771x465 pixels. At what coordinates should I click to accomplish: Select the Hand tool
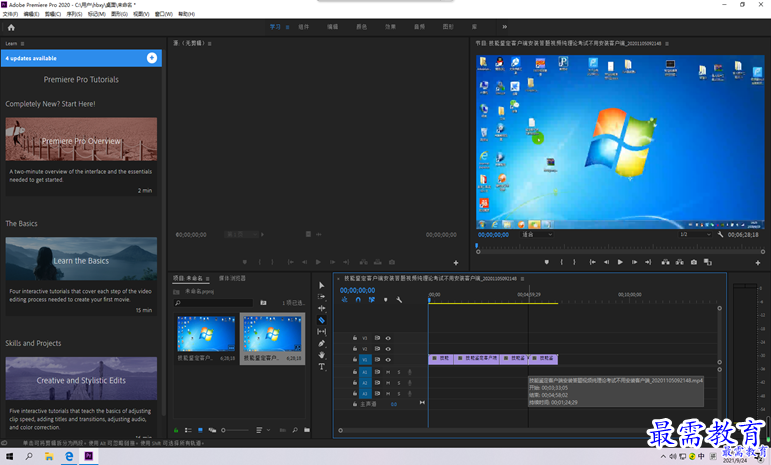322,355
